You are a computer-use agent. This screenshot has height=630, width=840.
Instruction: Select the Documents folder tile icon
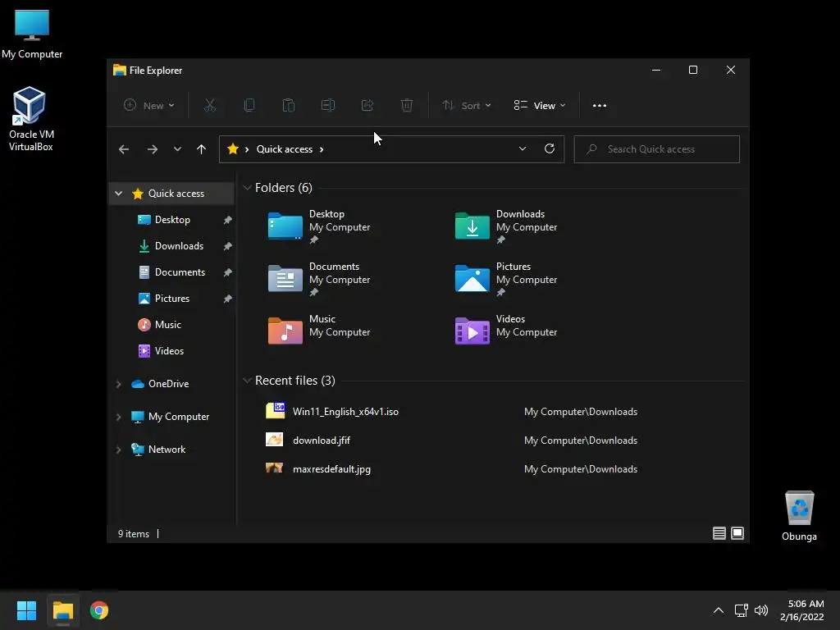click(285, 278)
